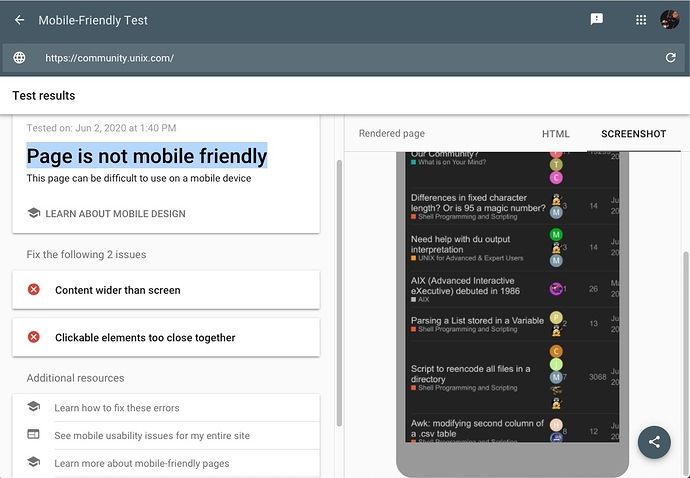Click Parsing a List stored in a Variable row
This screenshot has height=478, width=690.
(x=513, y=324)
